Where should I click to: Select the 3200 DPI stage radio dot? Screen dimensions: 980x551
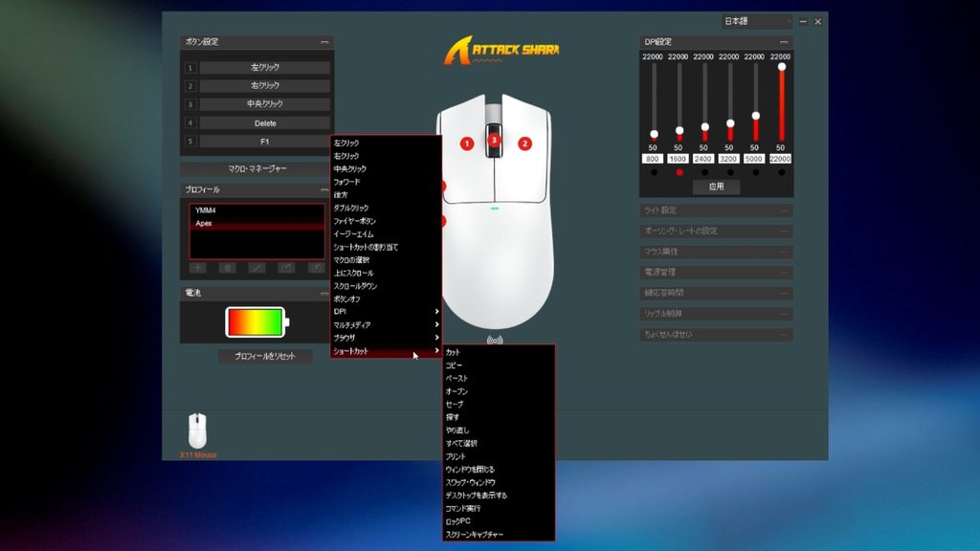(x=730, y=172)
